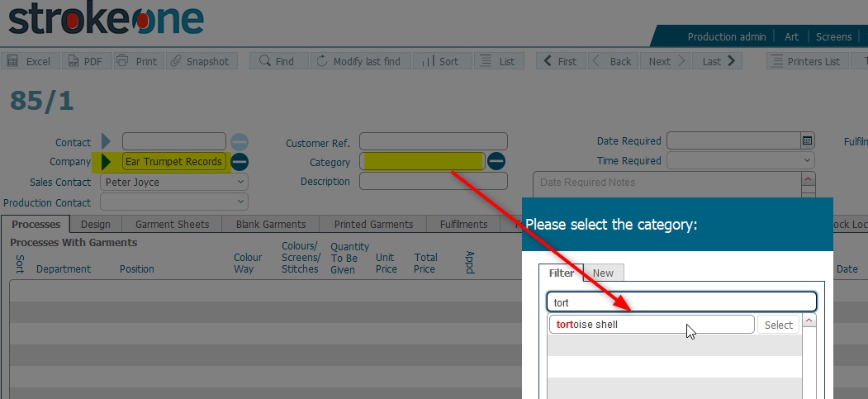Click the Modify last find button
The height and width of the screenshot is (399, 868).
click(358, 61)
